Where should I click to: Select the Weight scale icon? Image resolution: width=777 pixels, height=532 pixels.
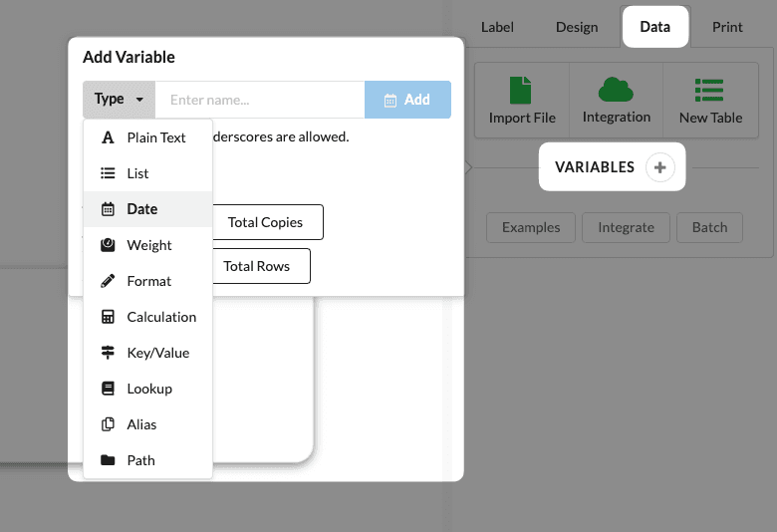[x=108, y=245]
